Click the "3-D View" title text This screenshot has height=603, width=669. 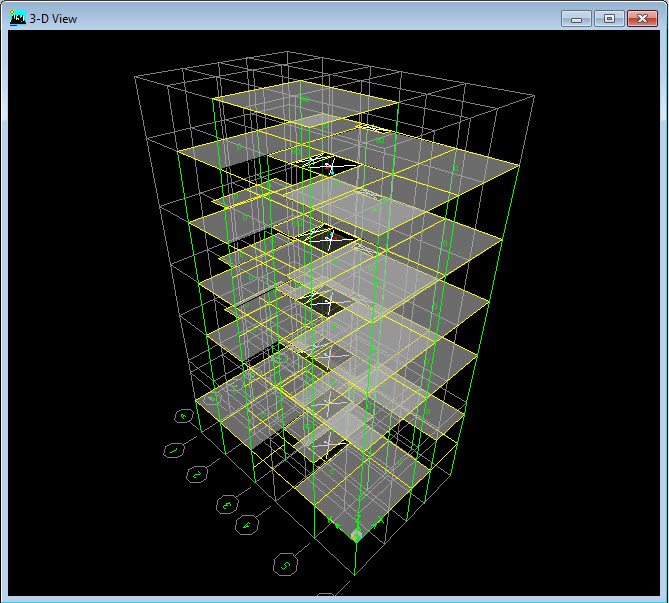pyautogui.click(x=54, y=18)
